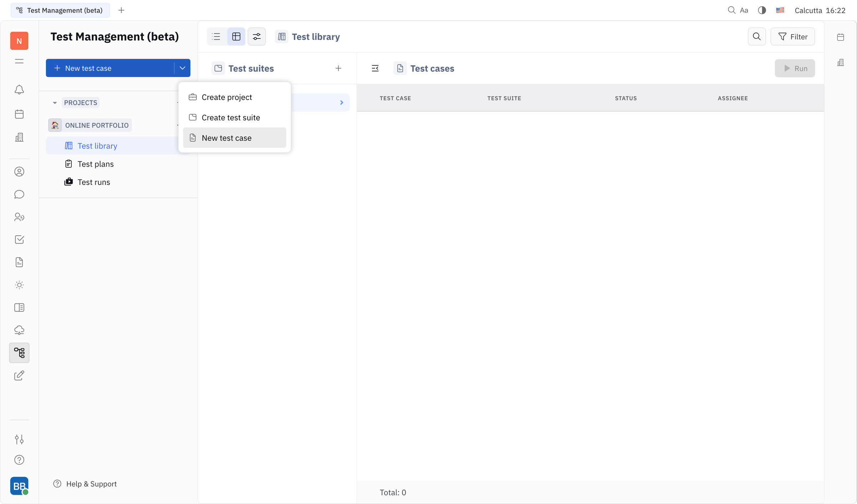The width and height of the screenshot is (857, 504).
Task: Expand the New test case dropdown arrow
Action: tap(182, 68)
